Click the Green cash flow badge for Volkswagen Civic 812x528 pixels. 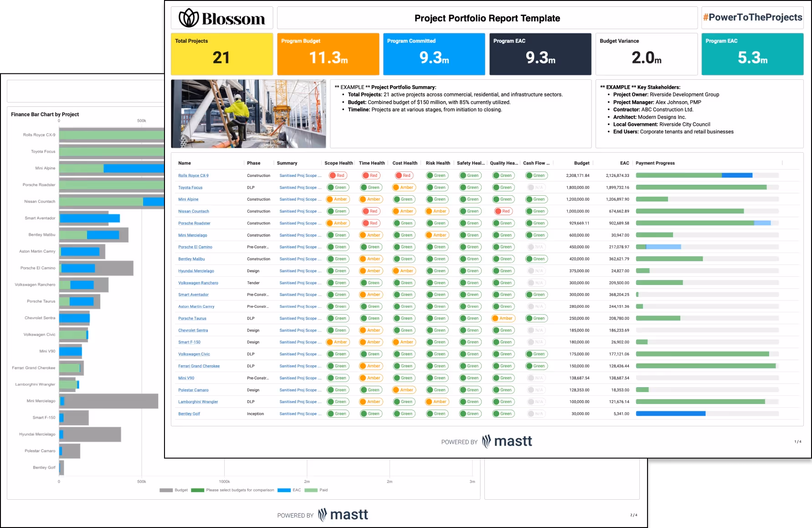coord(536,354)
